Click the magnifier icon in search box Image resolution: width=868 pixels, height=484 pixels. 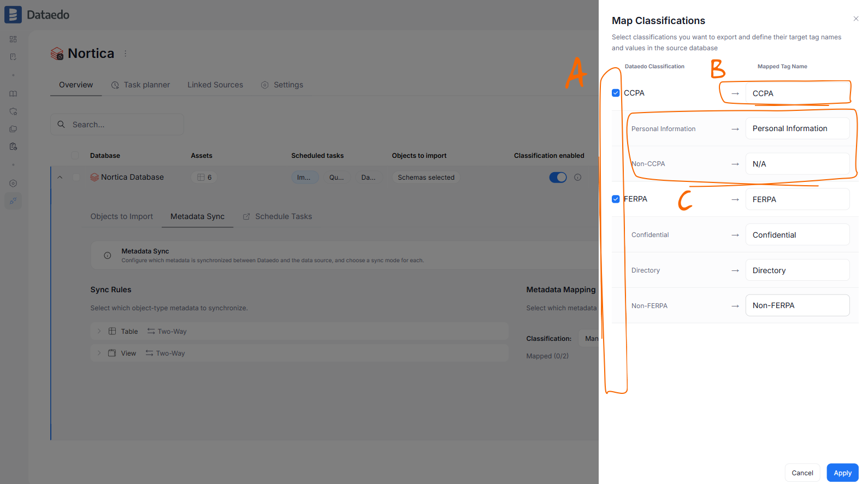pyautogui.click(x=61, y=125)
